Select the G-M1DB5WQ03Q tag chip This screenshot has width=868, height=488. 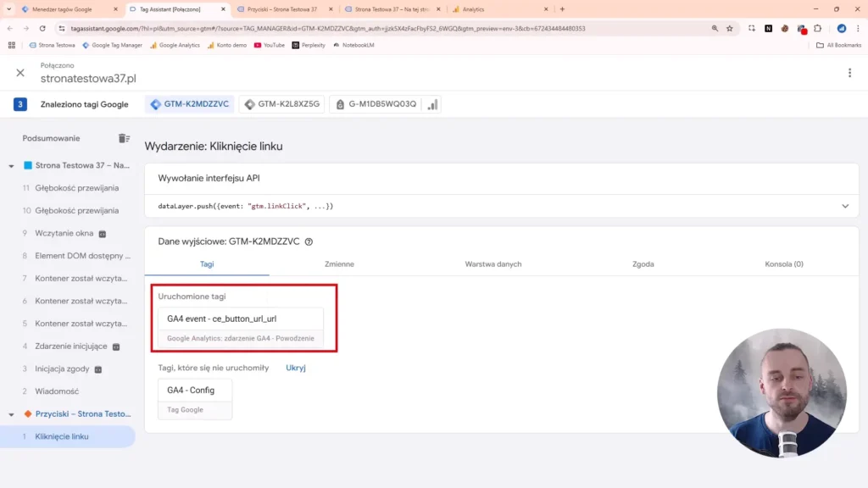pos(376,104)
